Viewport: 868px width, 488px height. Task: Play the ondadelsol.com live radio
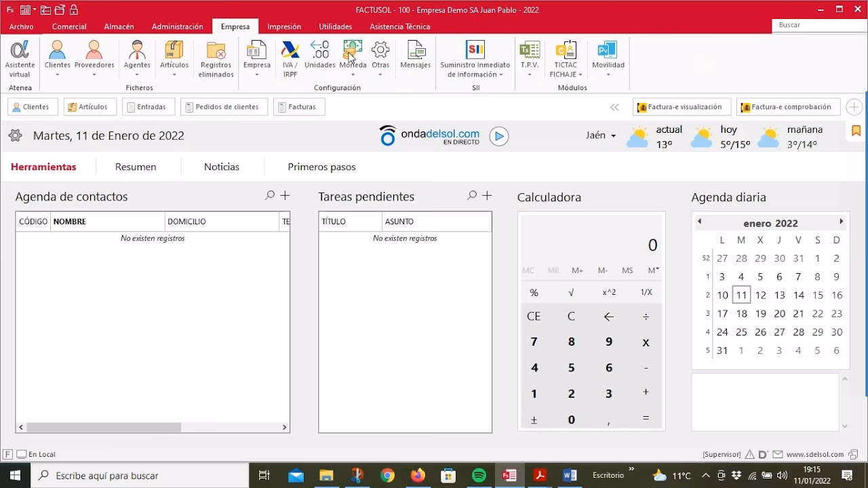pos(499,136)
